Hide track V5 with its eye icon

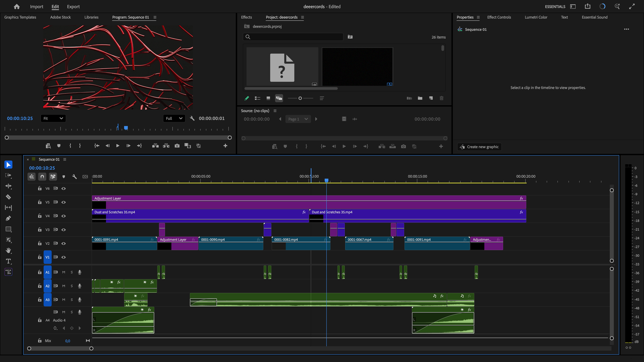[64, 202]
